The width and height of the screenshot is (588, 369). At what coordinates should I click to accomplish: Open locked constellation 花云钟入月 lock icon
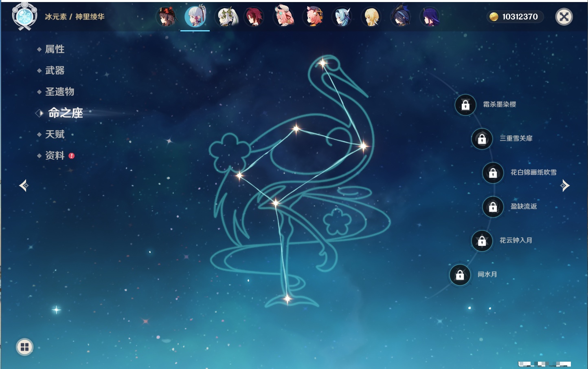coord(482,241)
